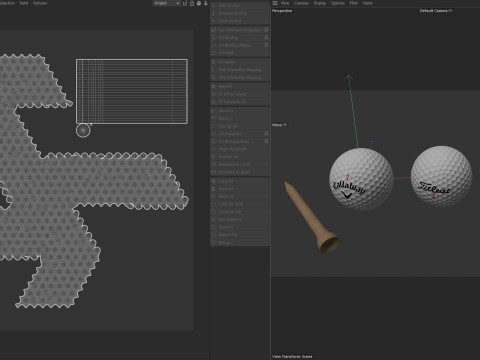Screen dimensions: 480x360
Task: Click the Move tool indicator in viewport
Action: click(279, 125)
